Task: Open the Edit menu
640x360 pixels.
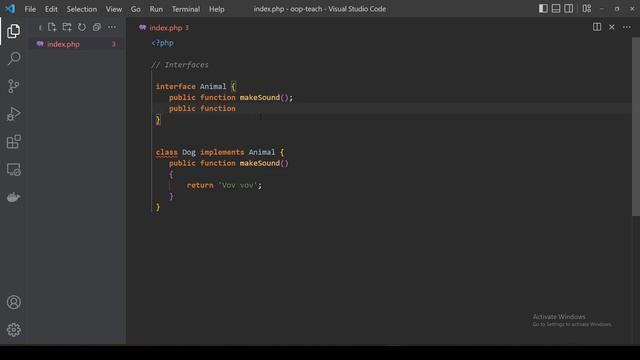Action: 51,9
